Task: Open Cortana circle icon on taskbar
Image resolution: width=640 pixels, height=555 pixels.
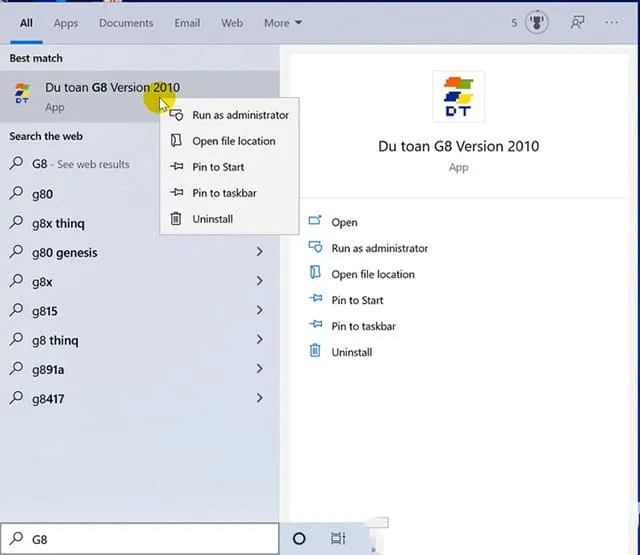Action: [x=299, y=539]
